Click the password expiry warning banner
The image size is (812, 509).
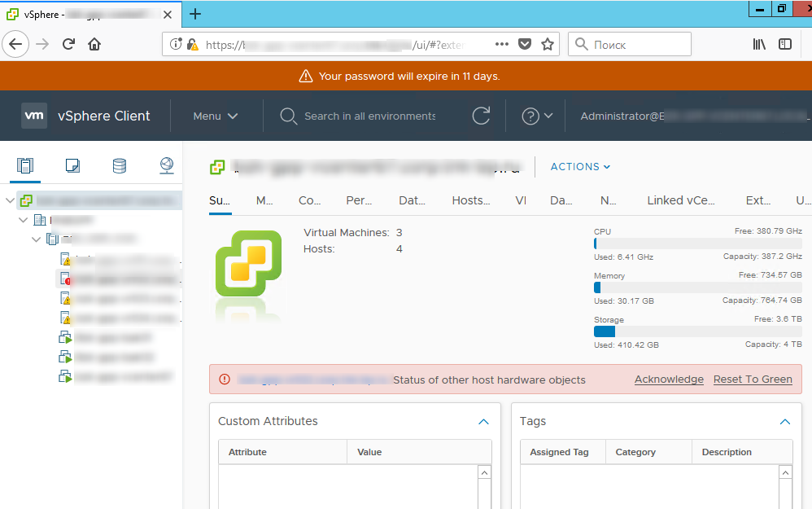pos(406,77)
